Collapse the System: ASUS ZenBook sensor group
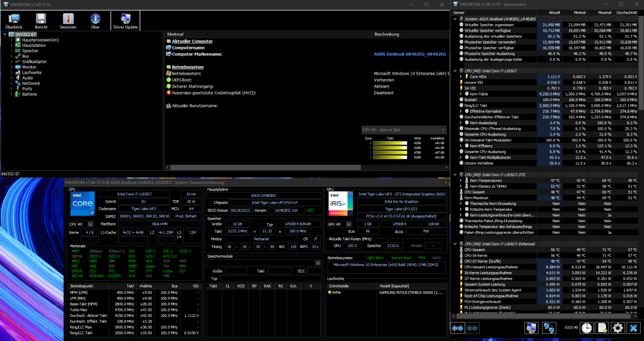The image size is (644, 341). (x=454, y=19)
